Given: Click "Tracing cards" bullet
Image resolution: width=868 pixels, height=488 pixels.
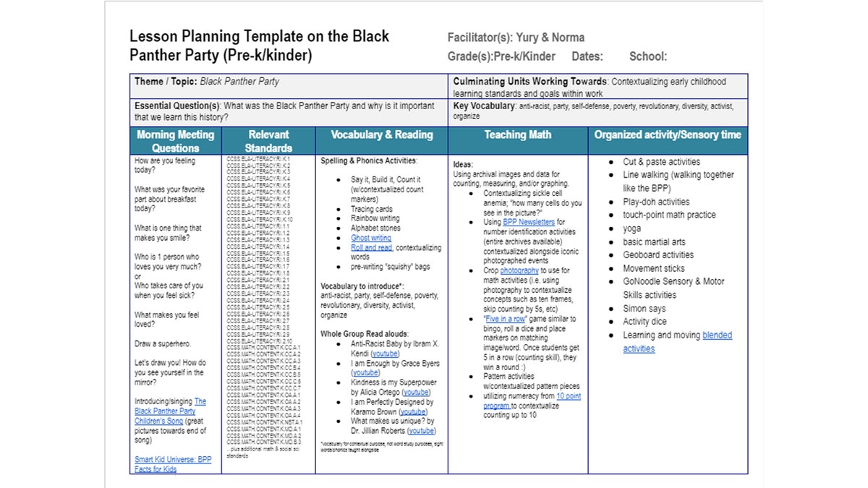Looking at the screenshot, I should tap(372, 209).
